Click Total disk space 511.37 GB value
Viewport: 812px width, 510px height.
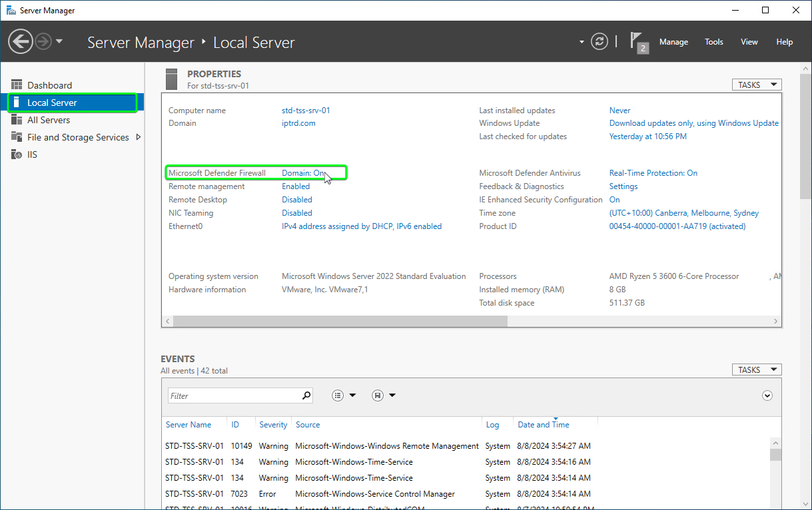(627, 303)
